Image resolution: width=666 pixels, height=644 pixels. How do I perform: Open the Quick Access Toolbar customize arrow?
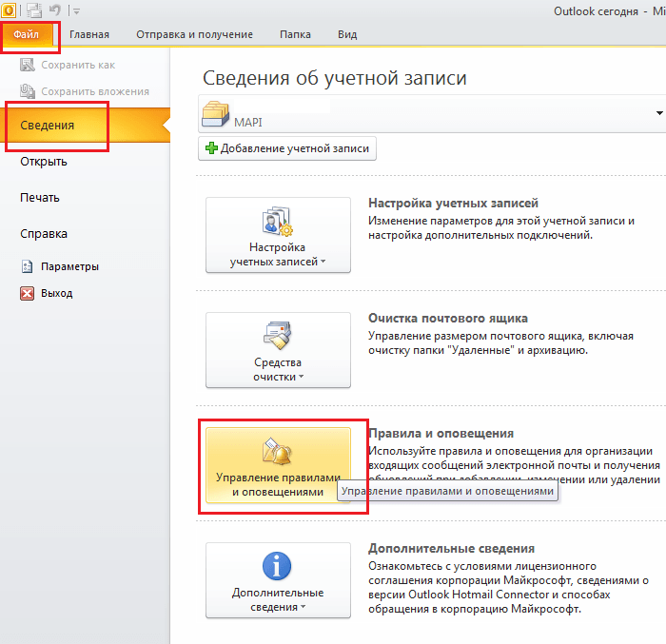coord(76,11)
